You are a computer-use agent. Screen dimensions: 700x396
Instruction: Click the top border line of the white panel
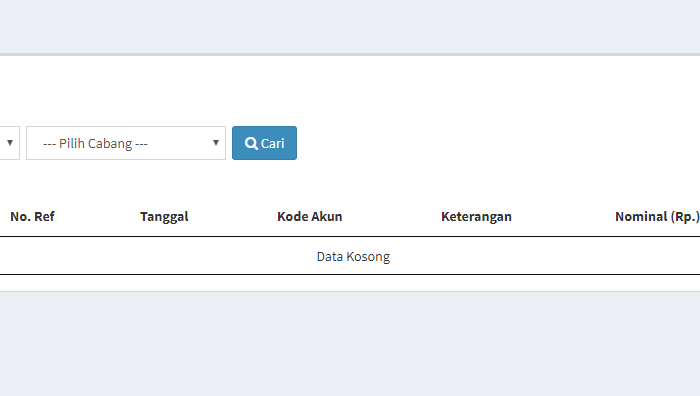[x=350, y=54]
